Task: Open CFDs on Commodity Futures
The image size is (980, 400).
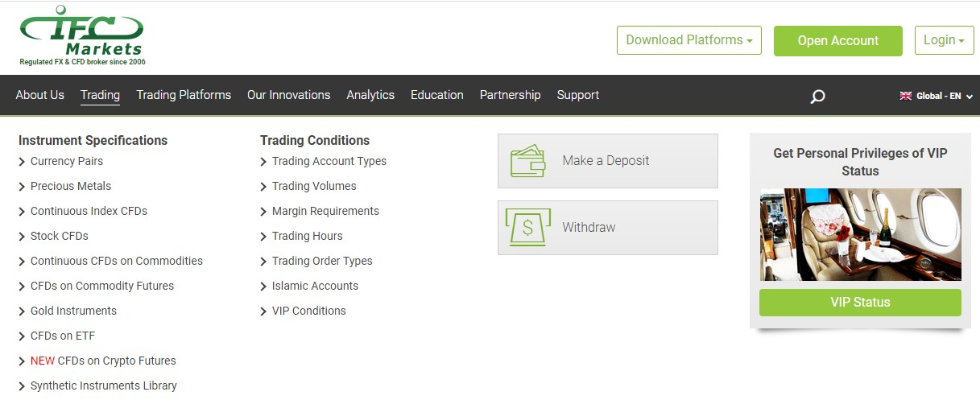Action: pos(102,286)
